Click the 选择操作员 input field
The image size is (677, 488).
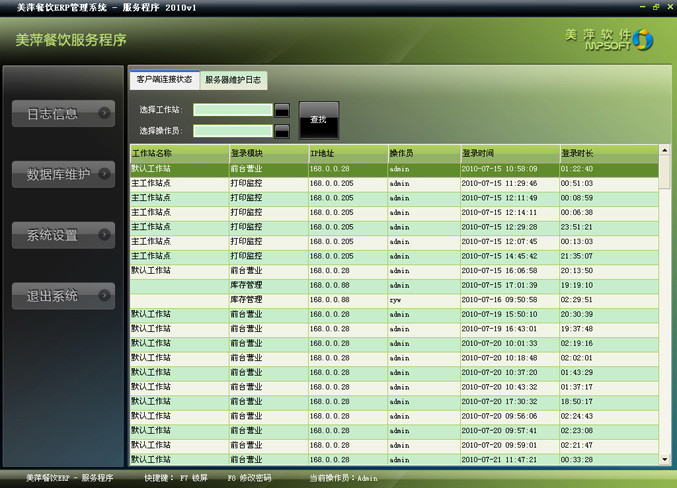(233, 131)
